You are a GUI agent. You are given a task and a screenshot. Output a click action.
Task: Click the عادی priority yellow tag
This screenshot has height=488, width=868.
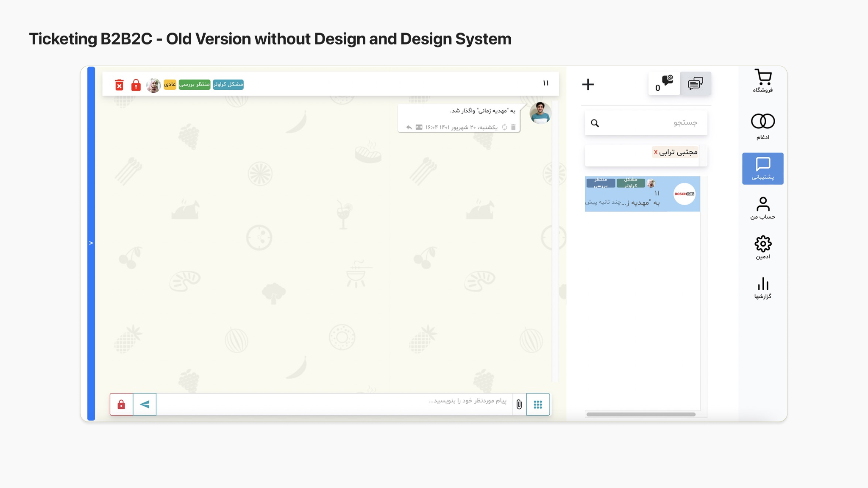click(x=170, y=84)
